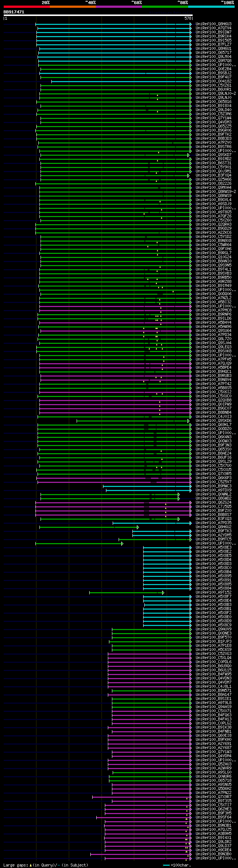Open hit UniRef100_B7FLZ7

pos(213,44)
